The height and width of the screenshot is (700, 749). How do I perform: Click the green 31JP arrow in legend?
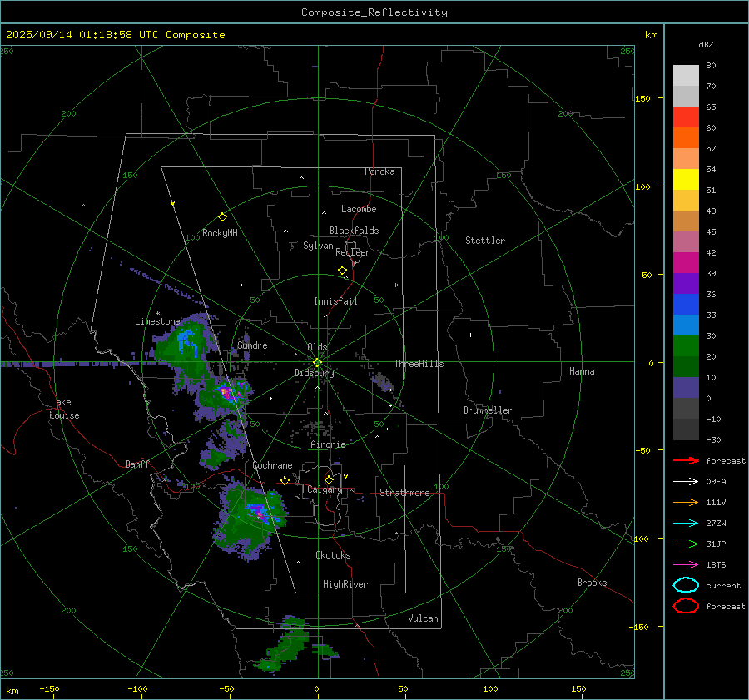(686, 544)
